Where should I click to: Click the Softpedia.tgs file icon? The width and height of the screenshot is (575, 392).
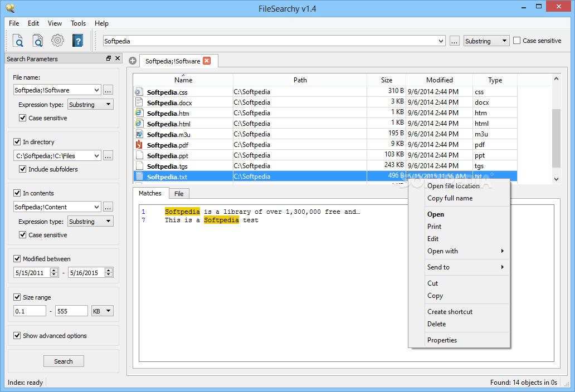tap(139, 166)
